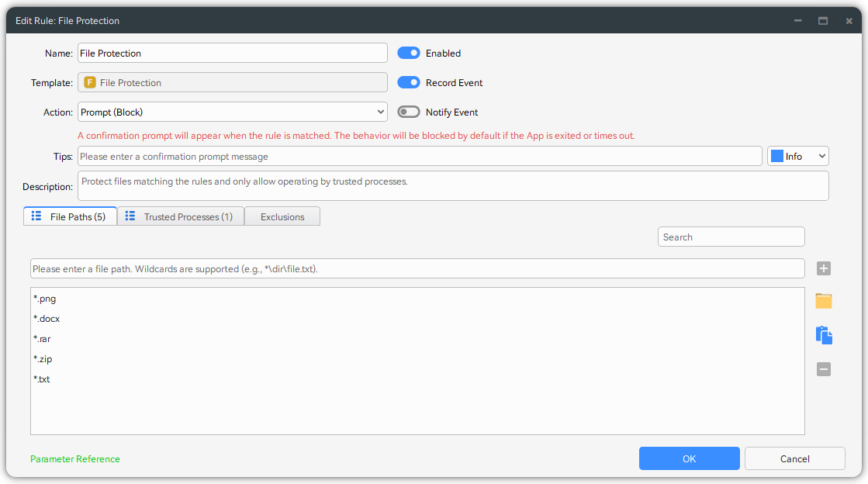The width and height of the screenshot is (868, 484).
Task: Open the Action dropdown showing Prompt (Block)
Action: click(232, 112)
